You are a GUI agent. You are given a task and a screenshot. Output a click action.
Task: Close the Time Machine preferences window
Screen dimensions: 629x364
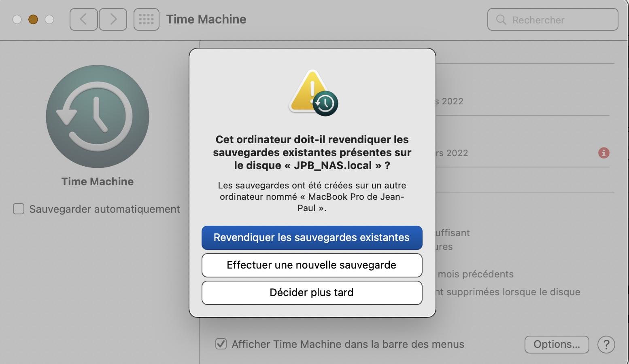[x=17, y=19]
